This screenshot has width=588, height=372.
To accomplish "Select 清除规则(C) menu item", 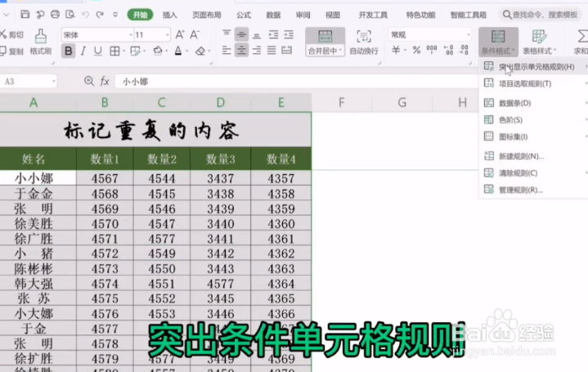I will tap(534, 173).
